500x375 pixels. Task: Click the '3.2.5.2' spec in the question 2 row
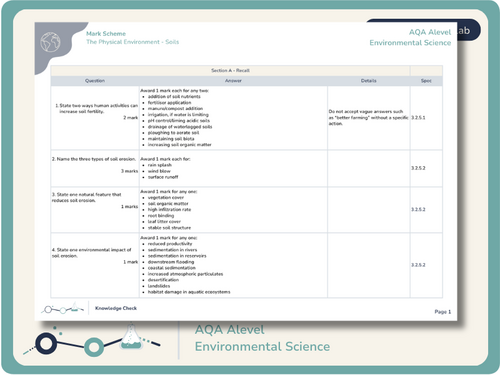pyautogui.click(x=418, y=168)
